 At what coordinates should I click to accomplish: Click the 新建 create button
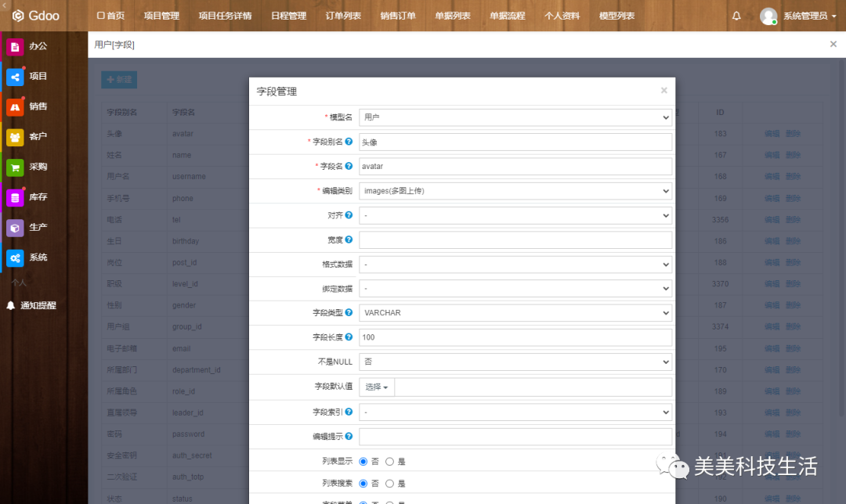tap(118, 79)
